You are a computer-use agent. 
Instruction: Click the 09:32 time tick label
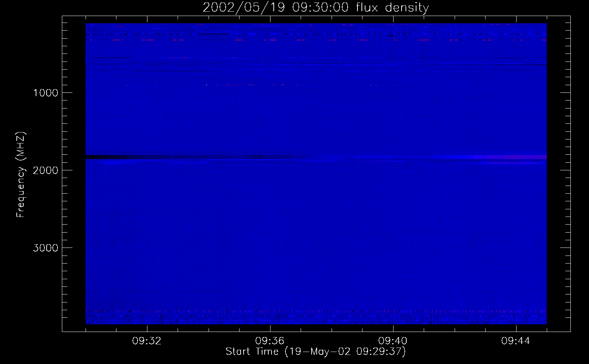[147, 341]
